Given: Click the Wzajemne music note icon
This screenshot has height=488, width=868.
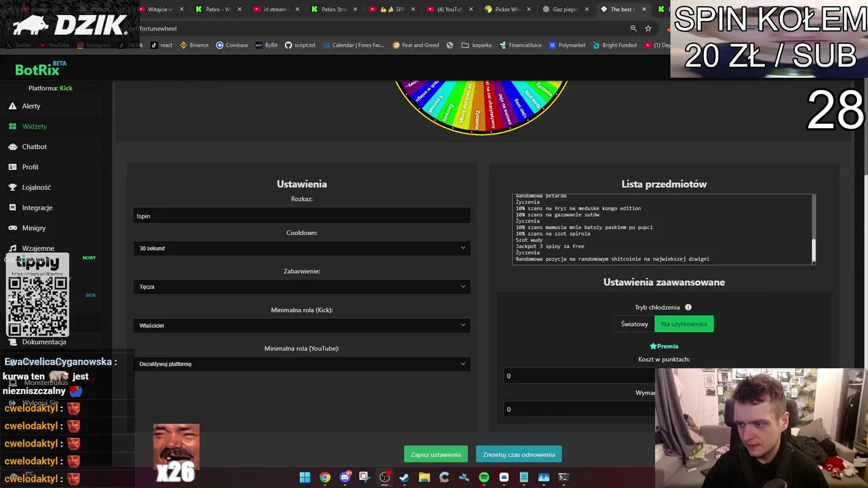Looking at the screenshot, I should [x=12, y=248].
